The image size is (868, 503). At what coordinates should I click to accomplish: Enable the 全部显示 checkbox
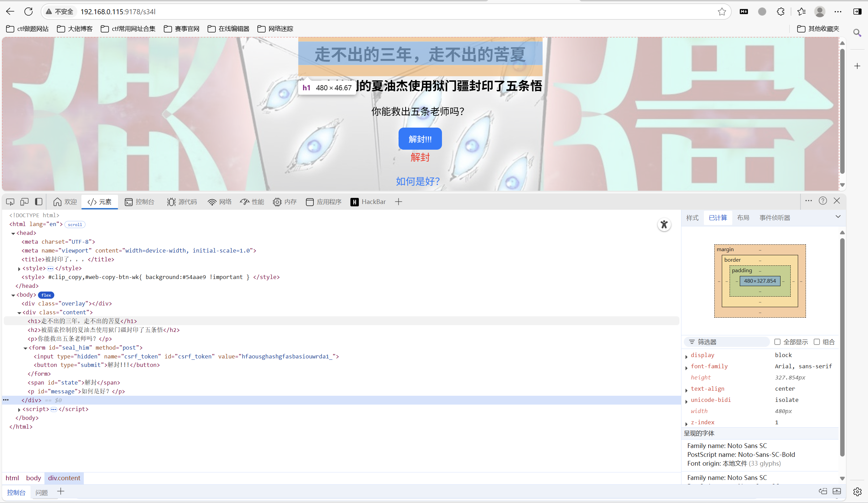(x=777, y=342)
